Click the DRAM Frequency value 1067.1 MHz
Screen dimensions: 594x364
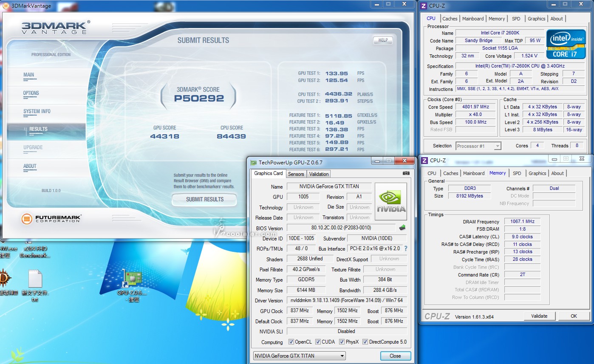point(523,221)
